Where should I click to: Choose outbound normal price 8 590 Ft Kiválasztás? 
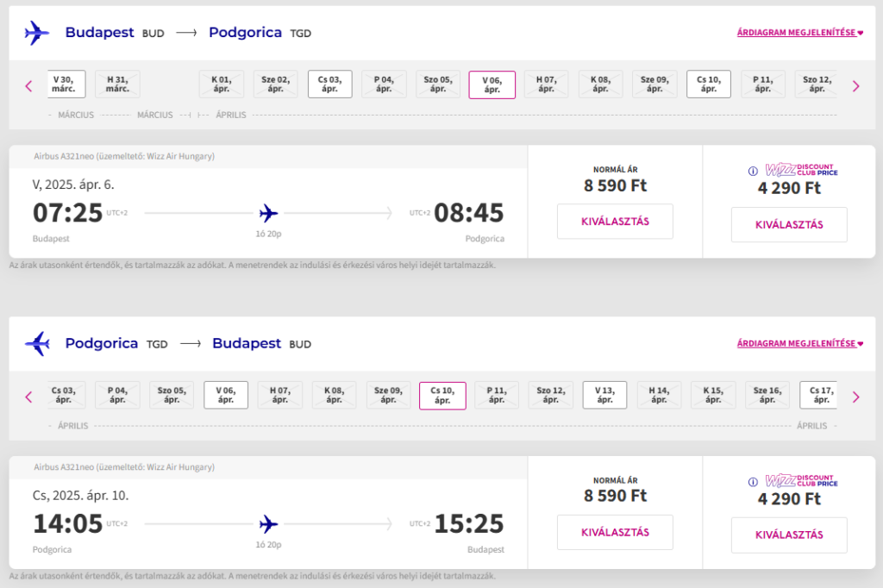(615, 222)
